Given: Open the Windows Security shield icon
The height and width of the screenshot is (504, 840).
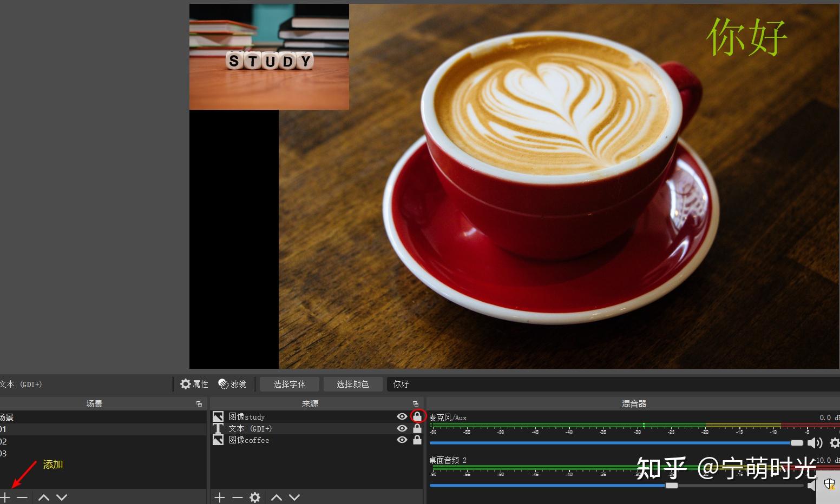Looking at the screenshot, I should click(x=829, y=484).
